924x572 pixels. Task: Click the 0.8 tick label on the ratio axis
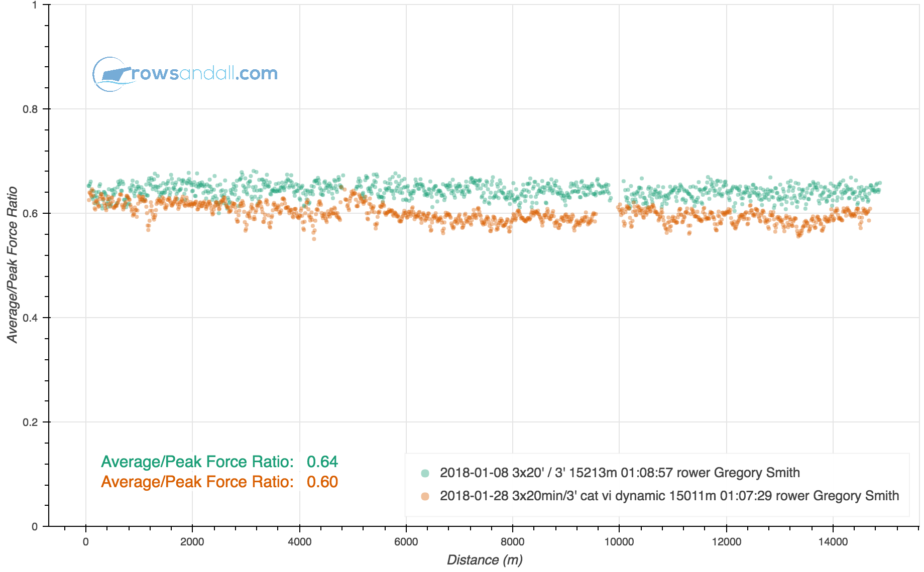(30, 109)
